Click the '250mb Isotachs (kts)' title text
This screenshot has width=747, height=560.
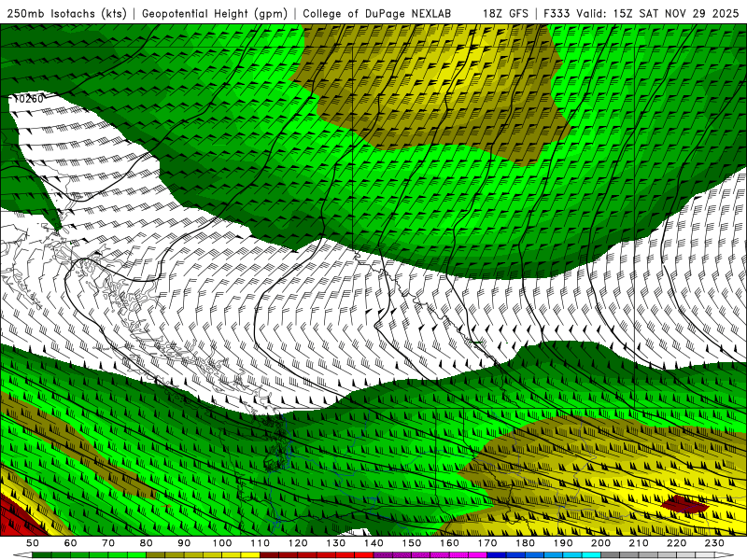point(66,13)
